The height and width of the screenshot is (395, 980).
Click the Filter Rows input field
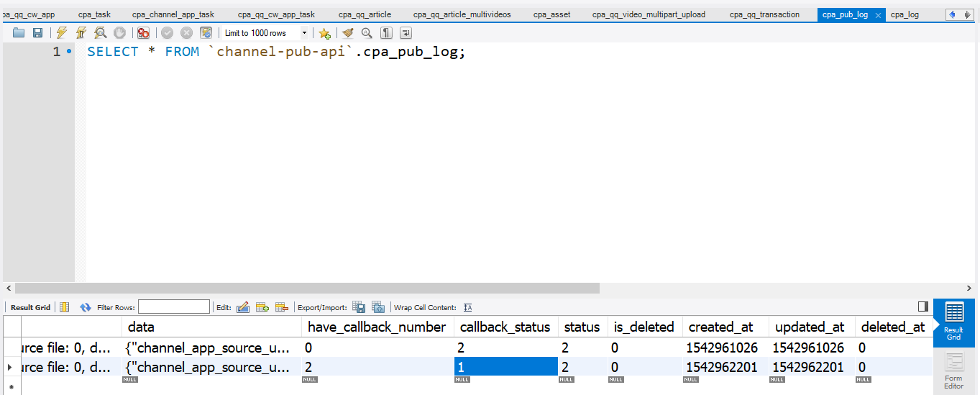pos(174,307)
